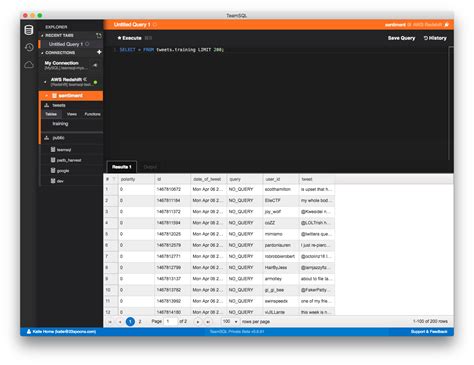Screen dimensions: 474x365
Task: Jump to the last results page arrow
Action: coord(208,322)
